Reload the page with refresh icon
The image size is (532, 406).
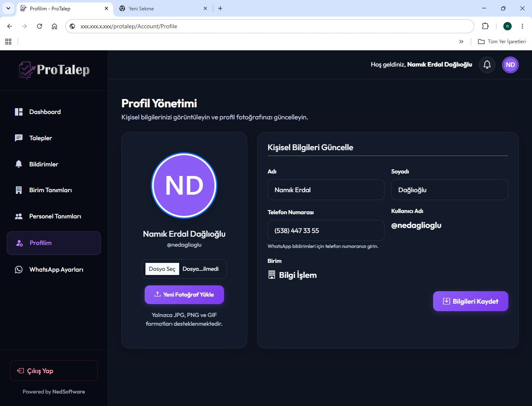coord(39,26)
